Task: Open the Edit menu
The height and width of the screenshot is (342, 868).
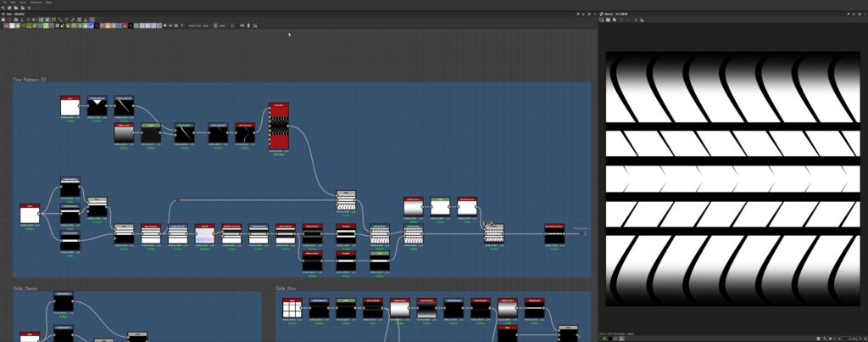Action: point(14,3)
